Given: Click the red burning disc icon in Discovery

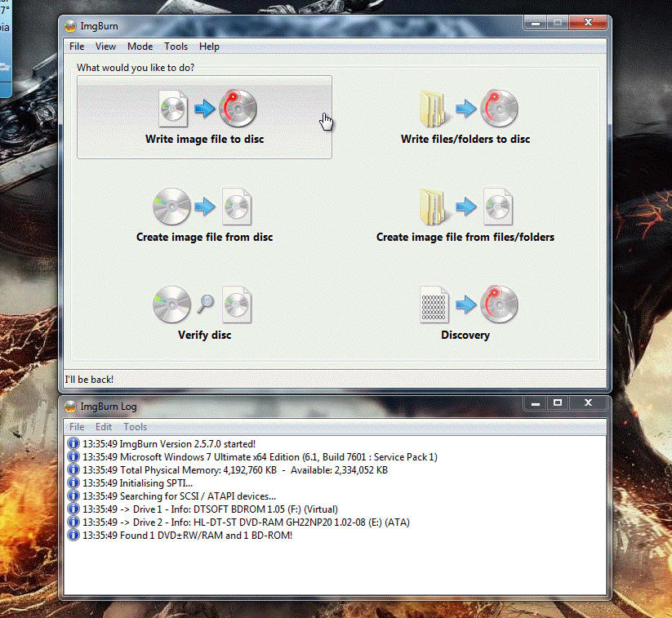Looking at the screenshot, I should click(499, 305).
